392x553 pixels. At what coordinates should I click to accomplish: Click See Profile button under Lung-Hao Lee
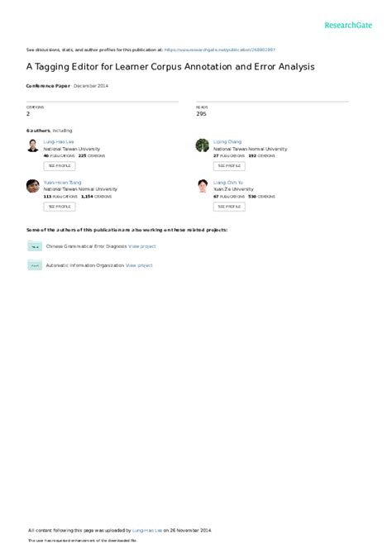pyautogui.click(x=60, y=166)
